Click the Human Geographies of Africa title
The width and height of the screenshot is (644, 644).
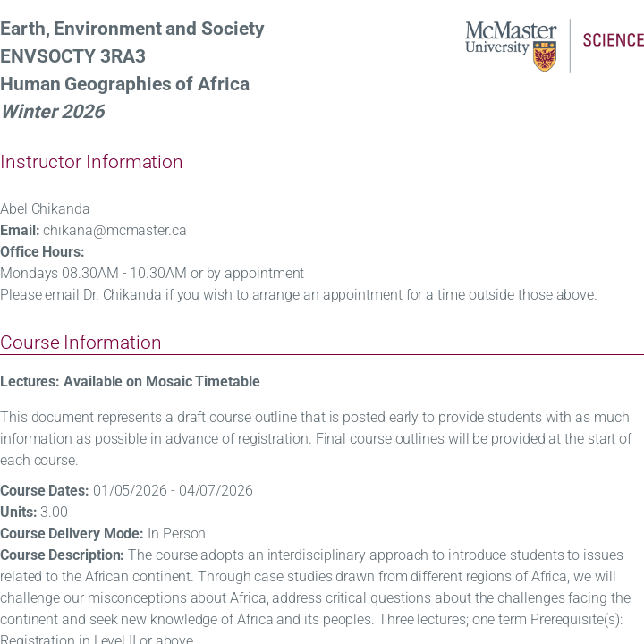coord(124,84)
